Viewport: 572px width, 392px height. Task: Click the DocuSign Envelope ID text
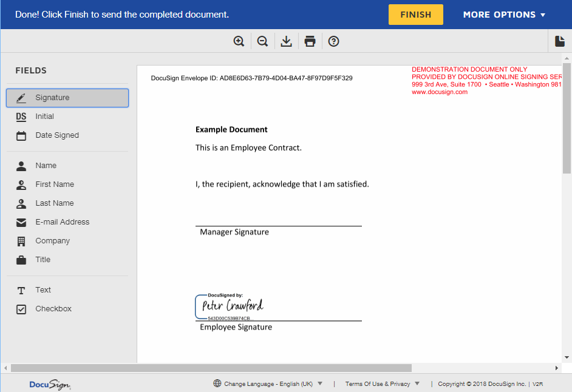(252, 78)
